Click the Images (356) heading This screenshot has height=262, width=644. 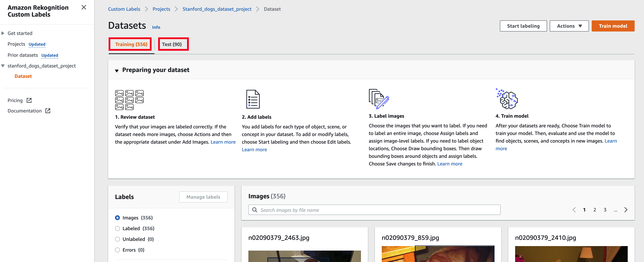click(x=267, y=196)
